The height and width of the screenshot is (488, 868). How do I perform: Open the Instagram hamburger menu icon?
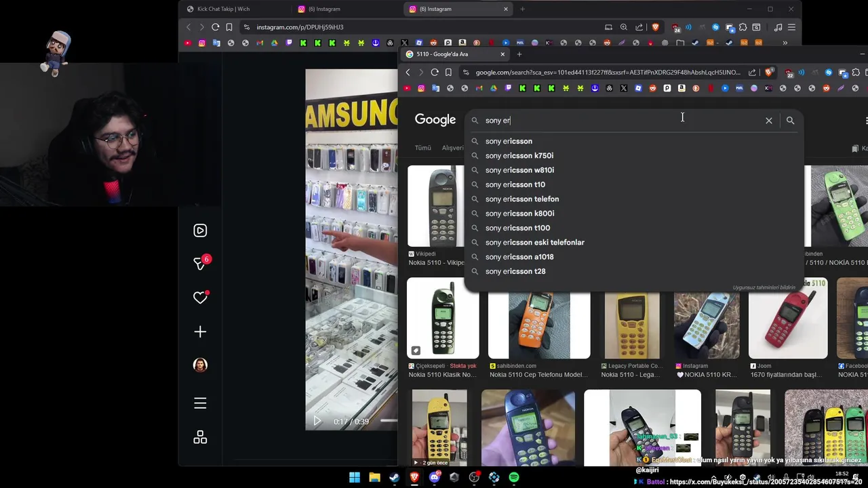point(200,403)
